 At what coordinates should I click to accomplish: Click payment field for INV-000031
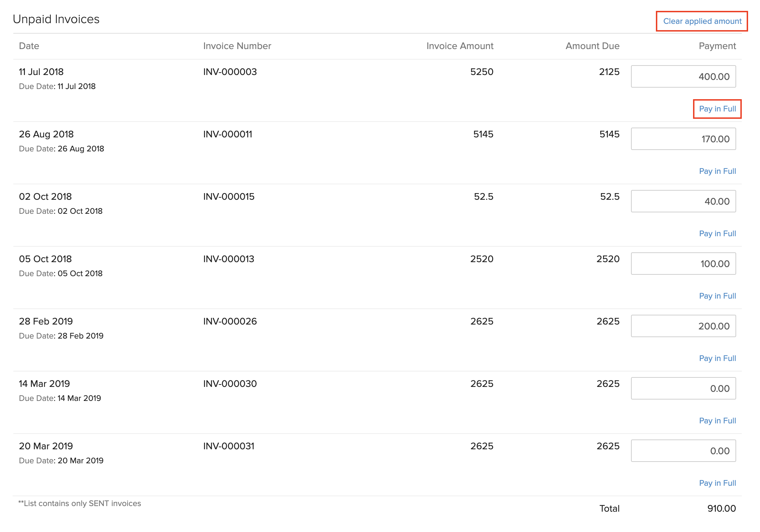(x=683, y=451)
